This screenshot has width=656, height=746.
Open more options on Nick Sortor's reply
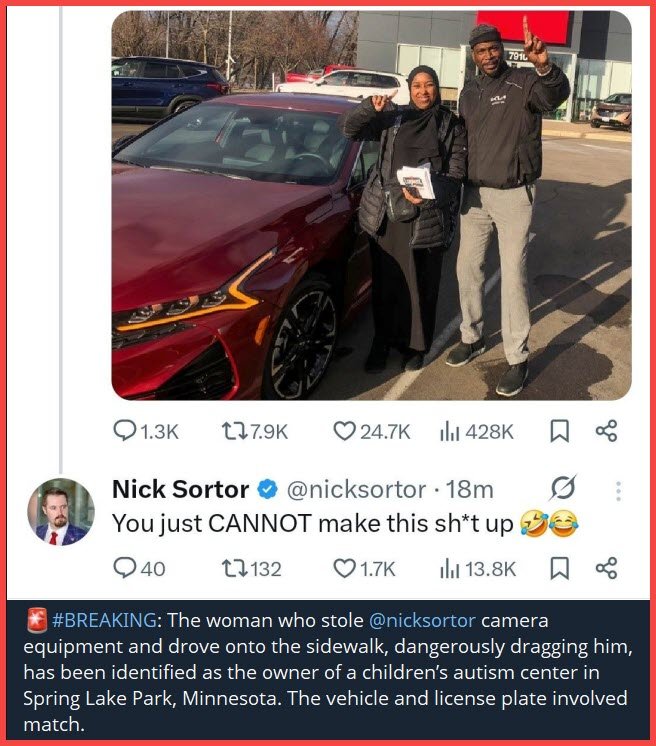(x=618, y=491)
